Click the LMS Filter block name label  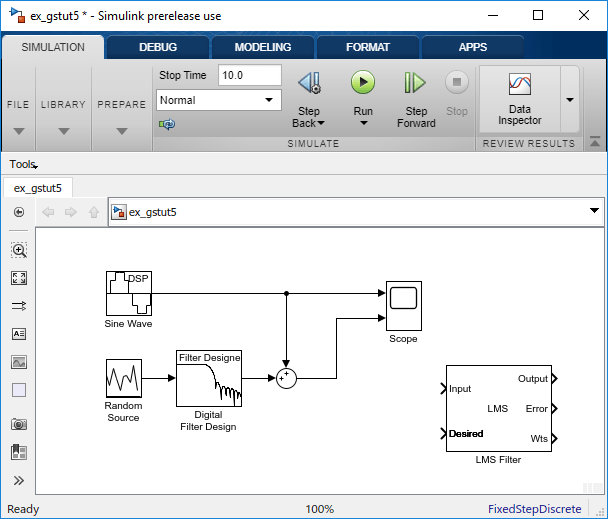(498, 460)
